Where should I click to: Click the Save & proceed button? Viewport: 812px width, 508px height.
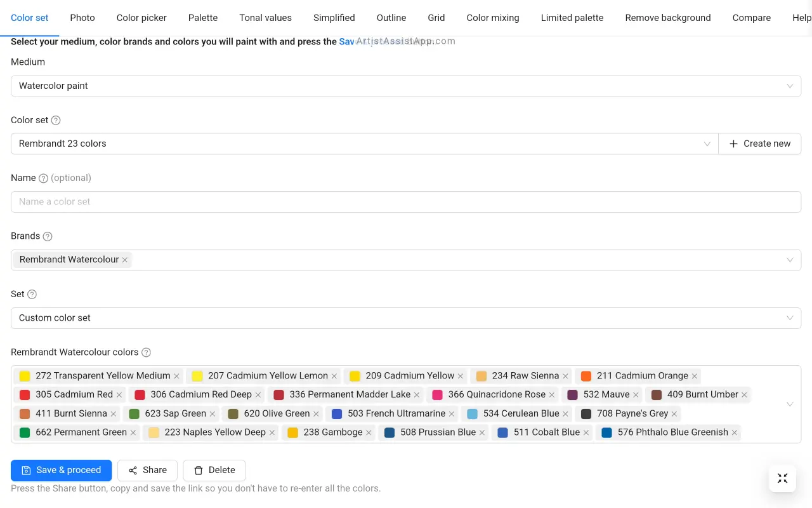coord(62,471)
